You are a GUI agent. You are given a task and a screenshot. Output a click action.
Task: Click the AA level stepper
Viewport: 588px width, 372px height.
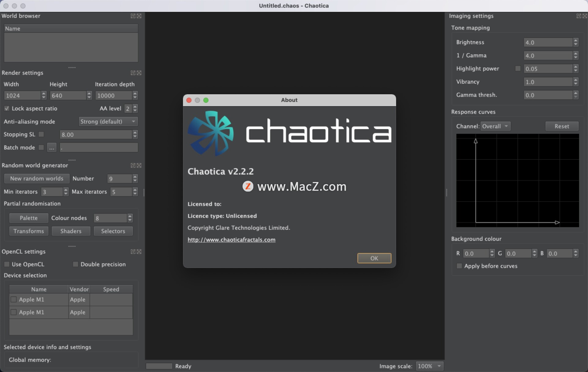[x=135, y=108]
